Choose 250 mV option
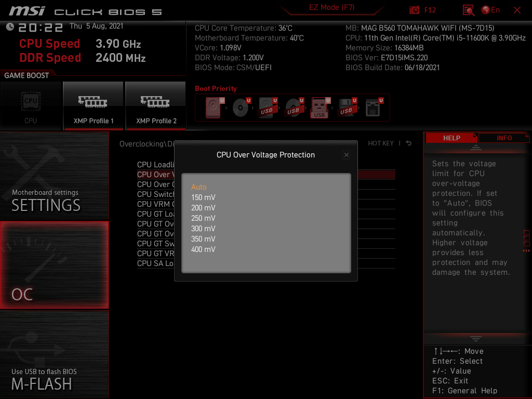 pyautogui.click(x=203, y=218)
